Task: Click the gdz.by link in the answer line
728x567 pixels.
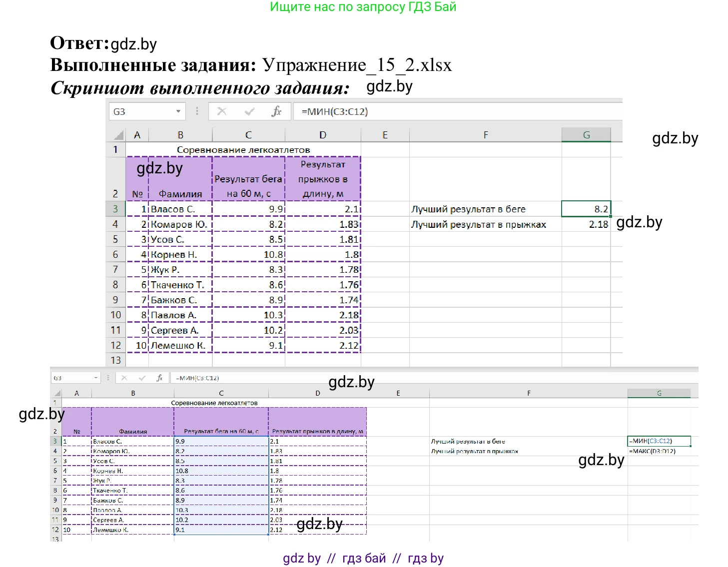Action: click(x=134, y=44)
